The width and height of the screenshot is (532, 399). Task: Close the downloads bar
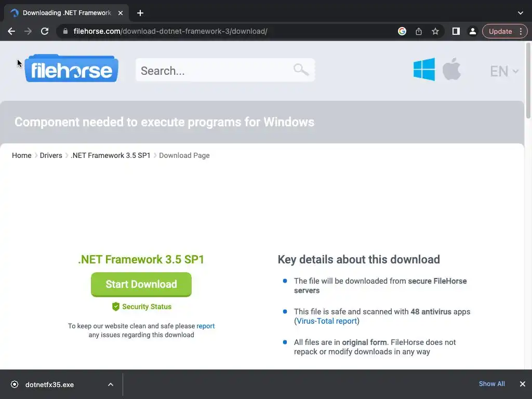click(523, 384)
